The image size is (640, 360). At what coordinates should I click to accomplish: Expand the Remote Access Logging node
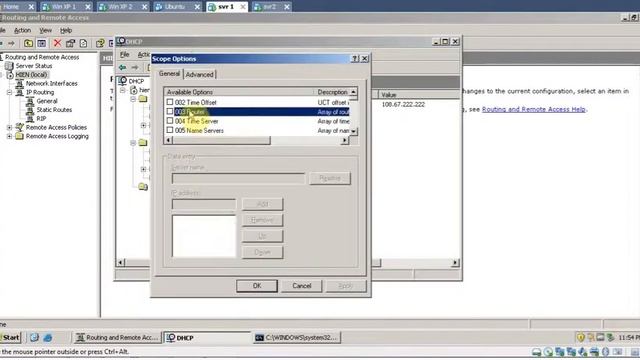click(9, 136)
